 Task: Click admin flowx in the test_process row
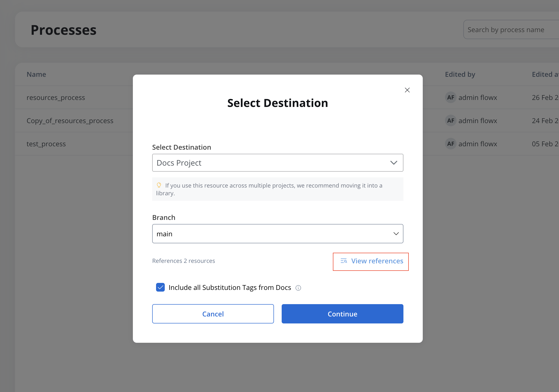478,144
